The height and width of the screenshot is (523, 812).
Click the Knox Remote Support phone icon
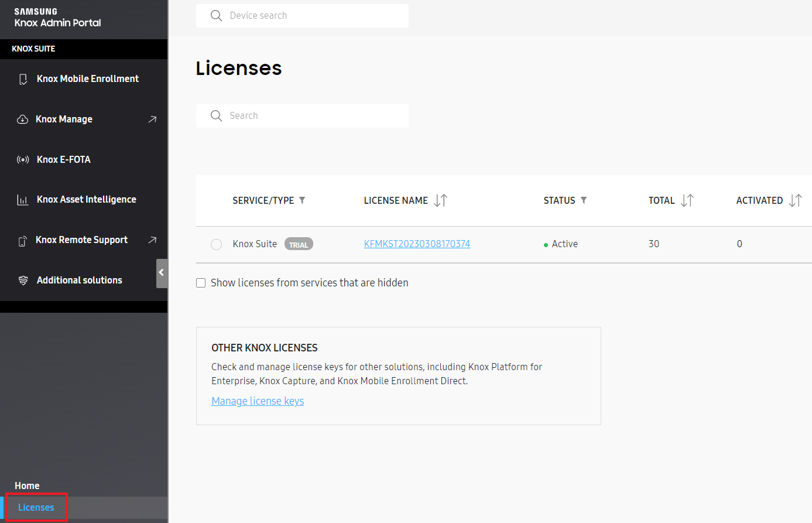(x=22, y=241)
